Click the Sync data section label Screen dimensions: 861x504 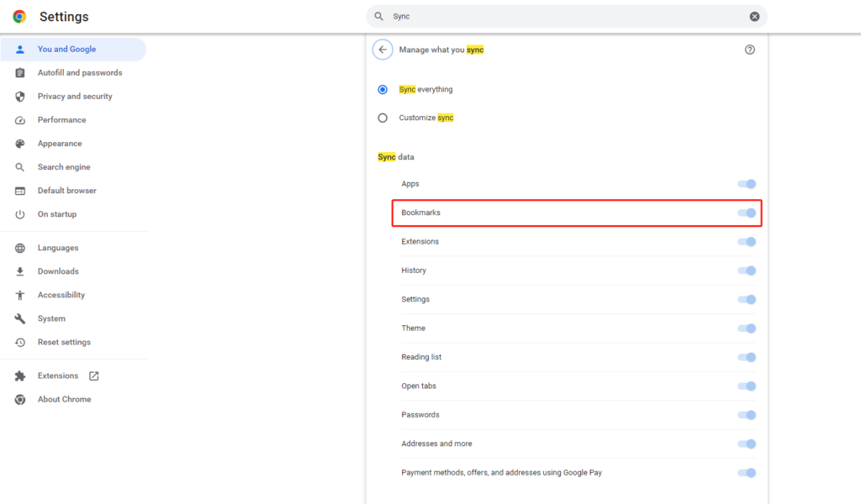tap(396, 157)
